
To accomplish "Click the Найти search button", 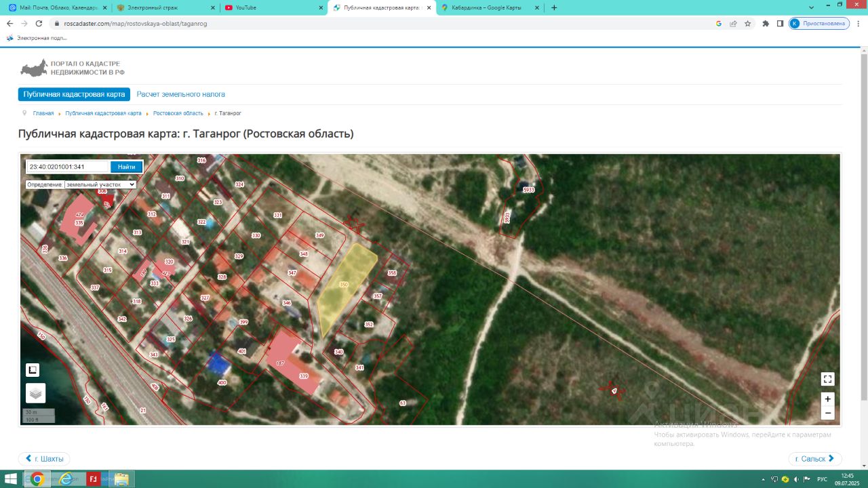I will [126, 167].
